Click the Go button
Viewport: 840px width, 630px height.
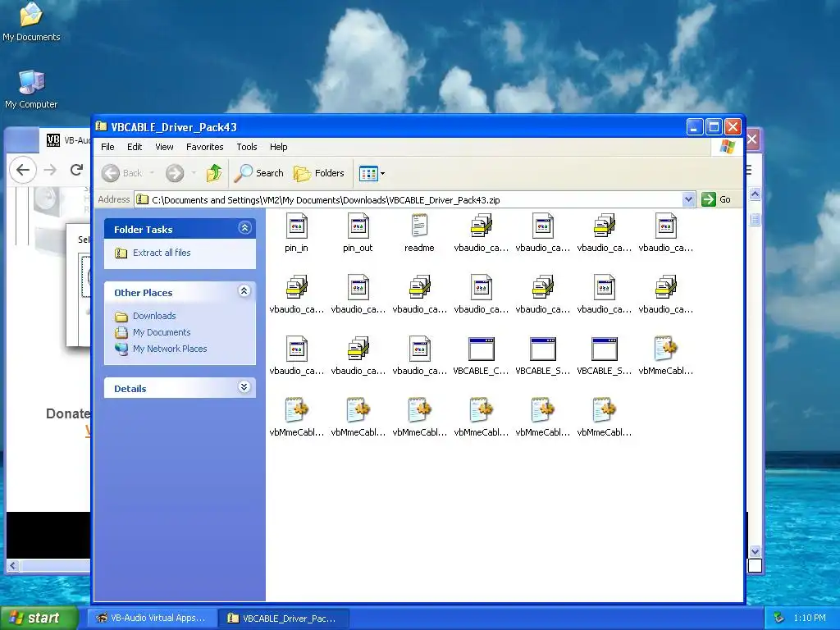click(716, 200)
